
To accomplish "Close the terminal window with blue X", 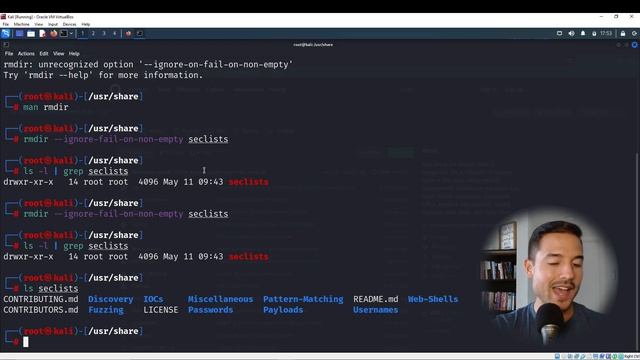I will pyautogui.click(x=634, y=45).
